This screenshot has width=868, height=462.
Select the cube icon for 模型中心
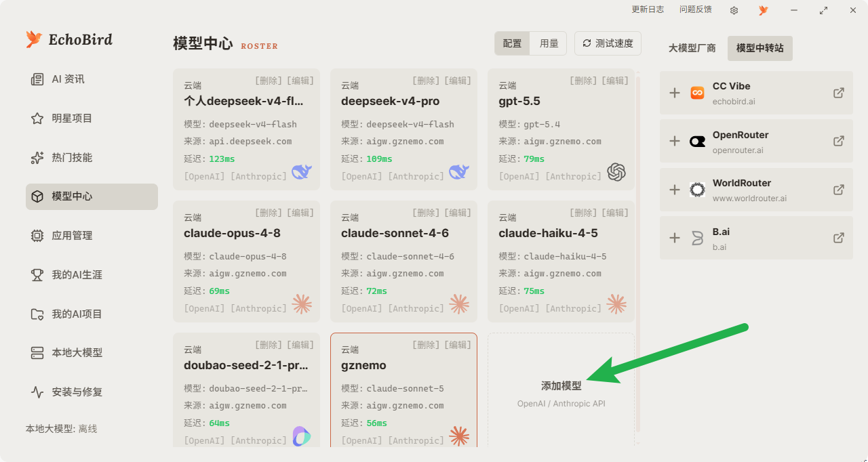tap(37, 196)
